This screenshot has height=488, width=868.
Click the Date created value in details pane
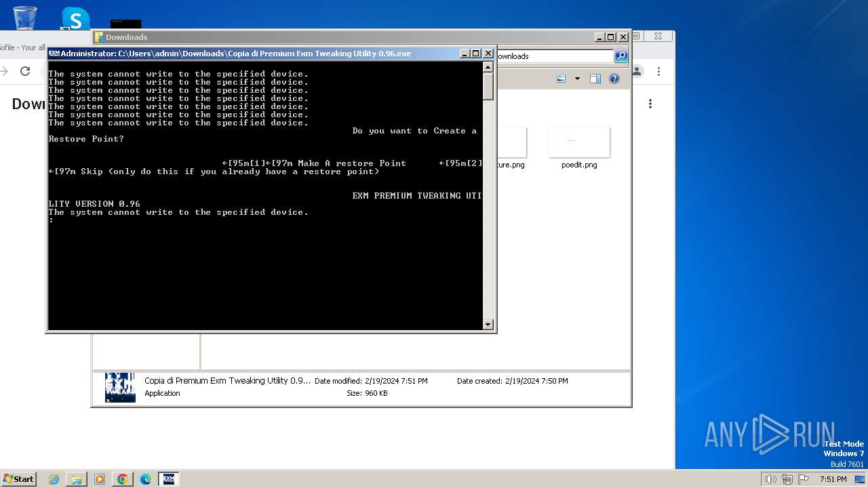(536, 381)
